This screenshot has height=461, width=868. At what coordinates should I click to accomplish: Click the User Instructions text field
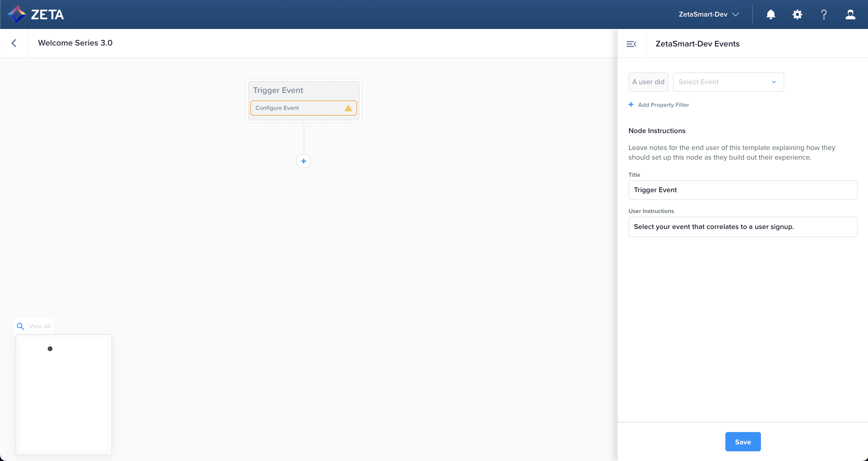tap(743, 227)
